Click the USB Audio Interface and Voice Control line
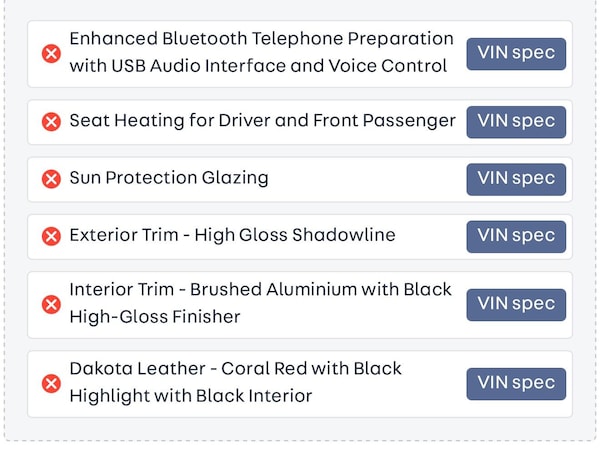This screenshot has width=600, height=455. [x=258, y=66]
